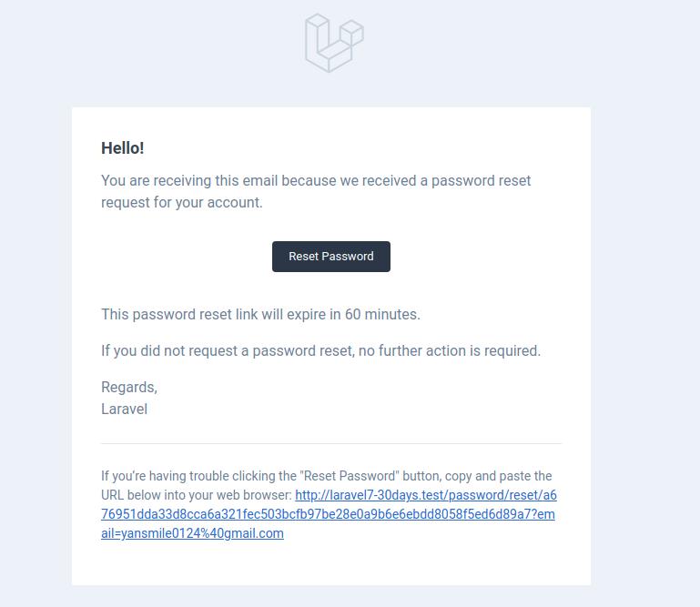Click the horizontal divider above the footer
This screenshot has height=607, width=700.
(x=331, y=443)
